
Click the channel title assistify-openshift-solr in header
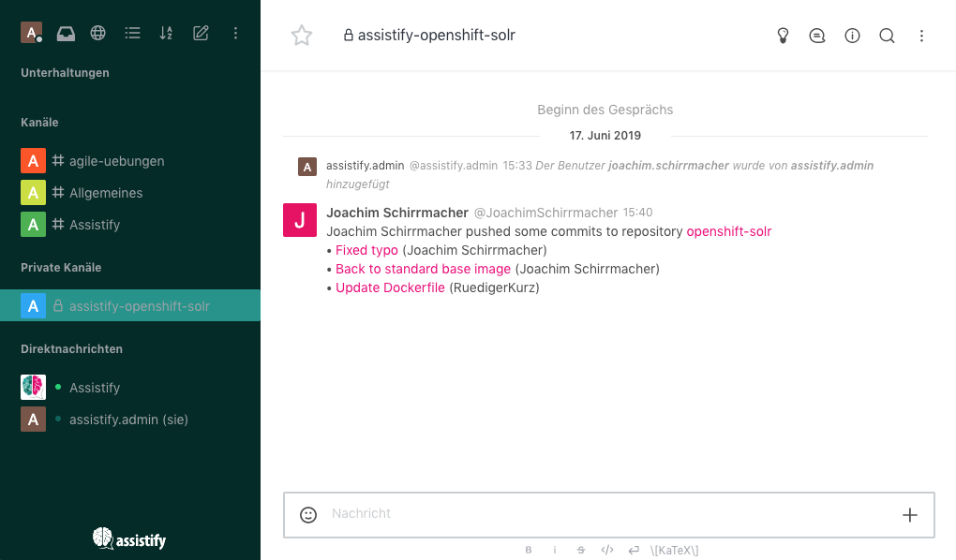pyautogui.click(x=437, y=36)
